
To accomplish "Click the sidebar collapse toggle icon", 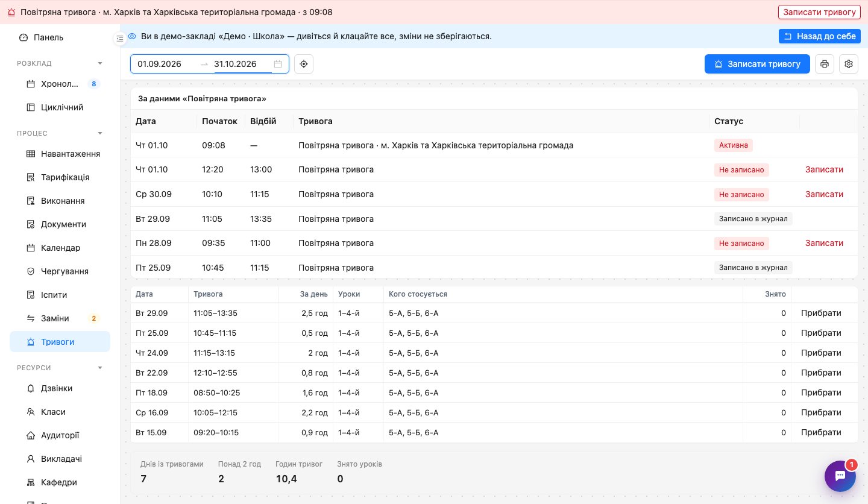I will click(x=119, y=38).
